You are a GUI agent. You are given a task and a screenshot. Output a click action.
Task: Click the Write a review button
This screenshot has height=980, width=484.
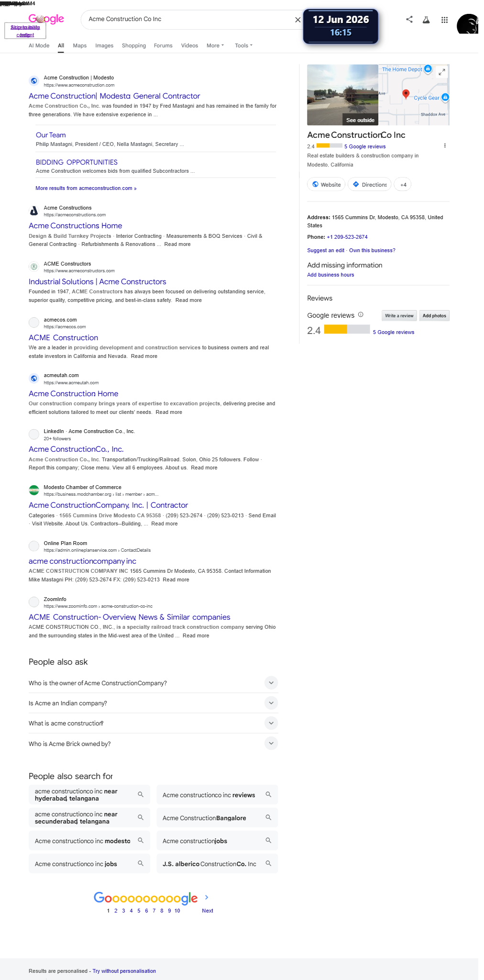coord(399,316)
